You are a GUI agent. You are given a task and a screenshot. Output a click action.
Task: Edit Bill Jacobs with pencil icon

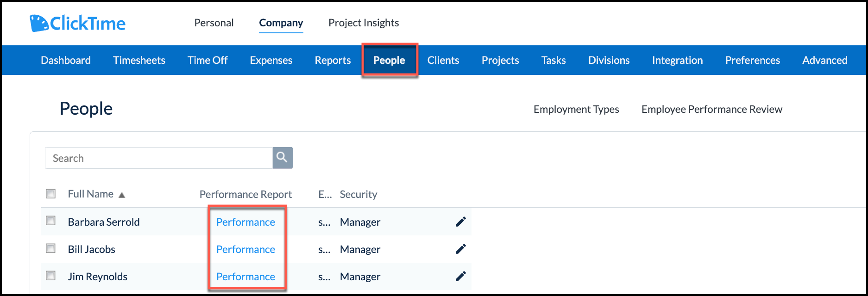point(460,249)
